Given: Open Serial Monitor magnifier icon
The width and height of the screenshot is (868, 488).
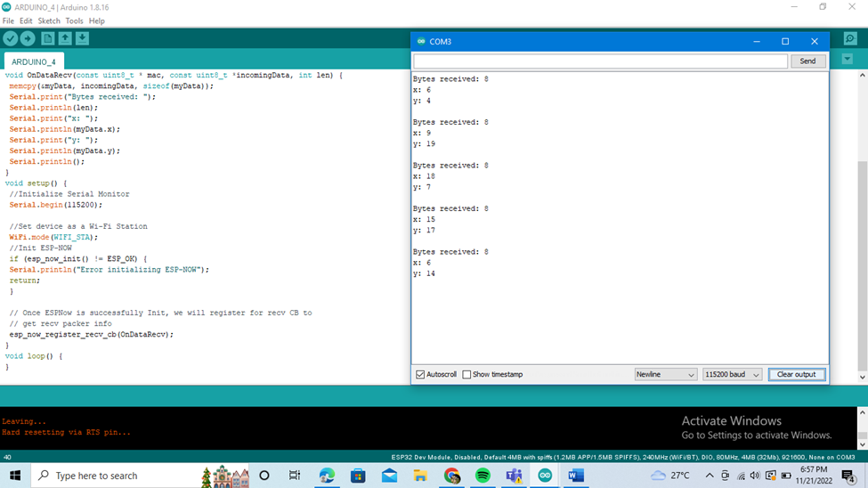Looking at the screenshot, I should pyautogui.click(x=850, y=38).
